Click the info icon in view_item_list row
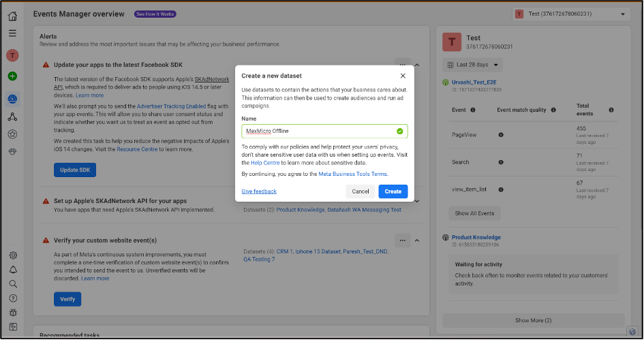Screen dimensions: 644x340 (501, 189)
